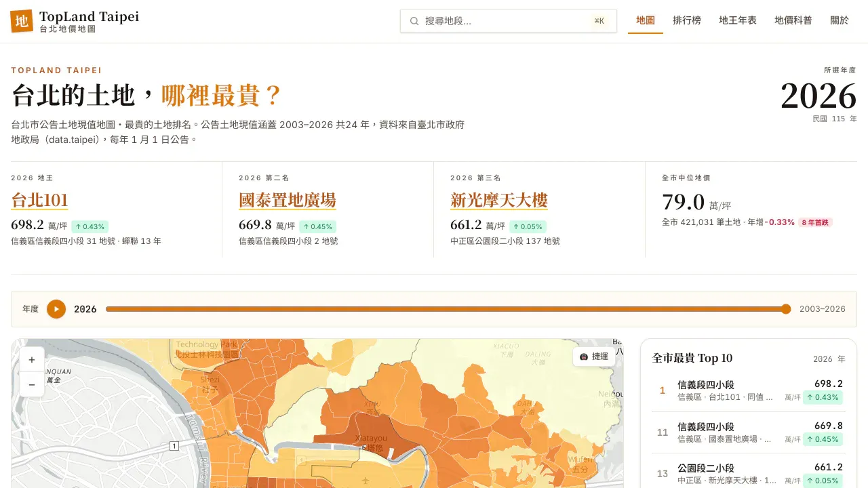Image resolution: width=868 pixels, height=488 pixels.
Task: Play the year animation
Action: [56, 309]
